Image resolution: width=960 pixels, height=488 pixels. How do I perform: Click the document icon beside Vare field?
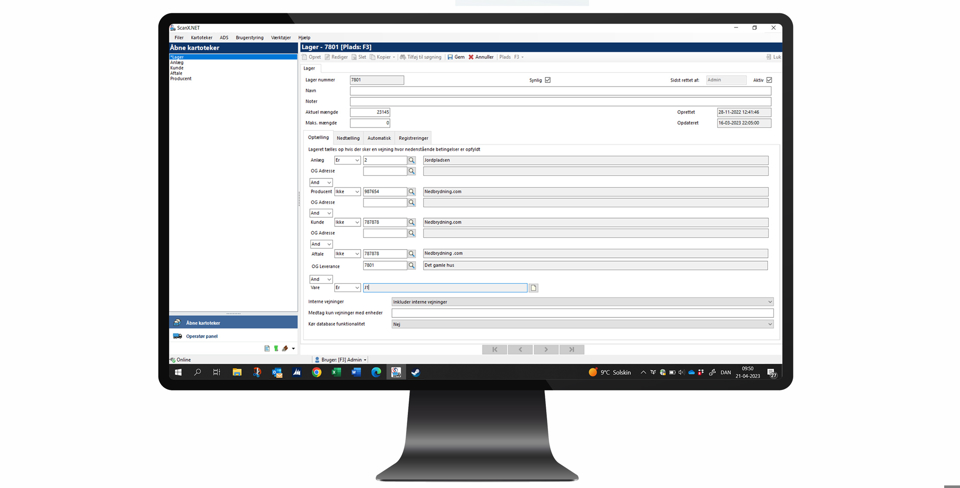point(534,288)
